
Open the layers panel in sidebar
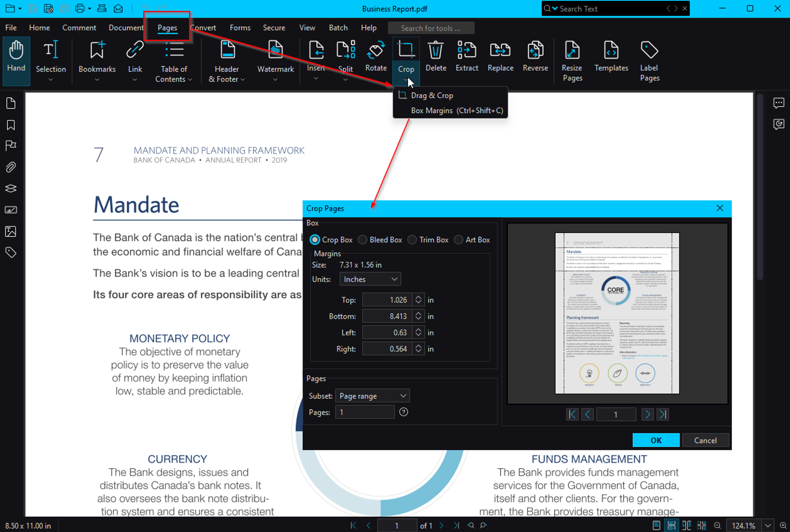pyautogui.click(x=11, y=188)
